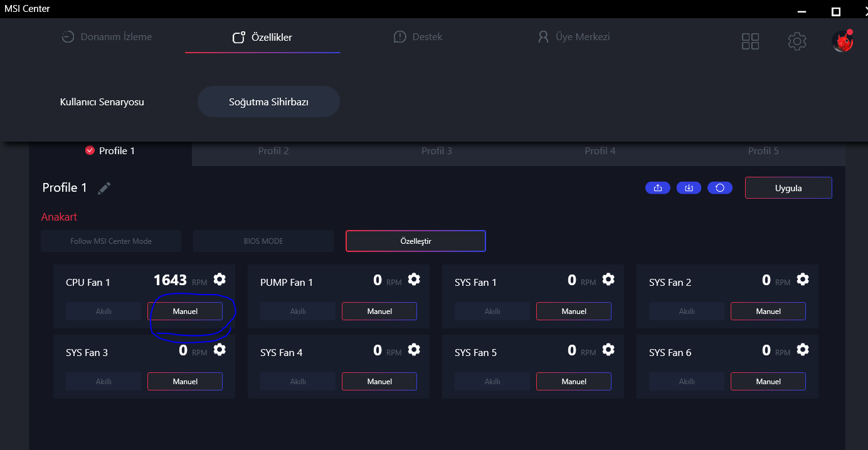The height and width of the screenshot is (450, 868).
Task: Click the profile reset refresh icon
Action: click(x=720, y=188)
